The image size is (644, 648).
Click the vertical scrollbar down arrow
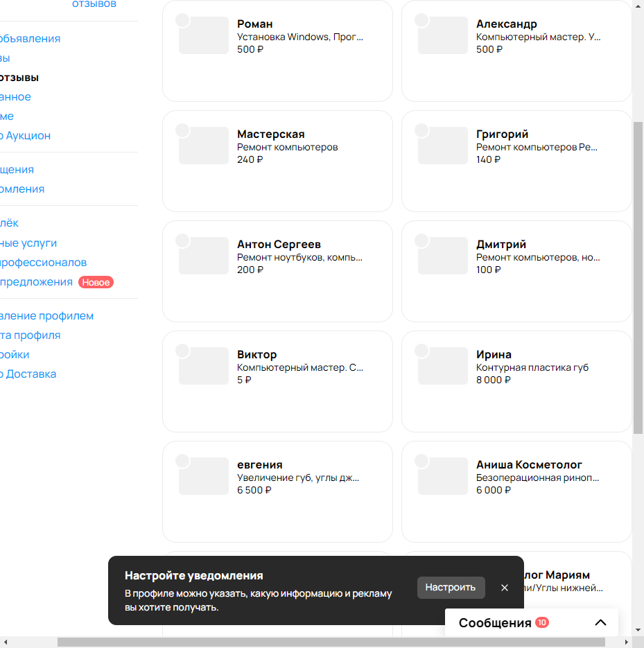[638, 630]
